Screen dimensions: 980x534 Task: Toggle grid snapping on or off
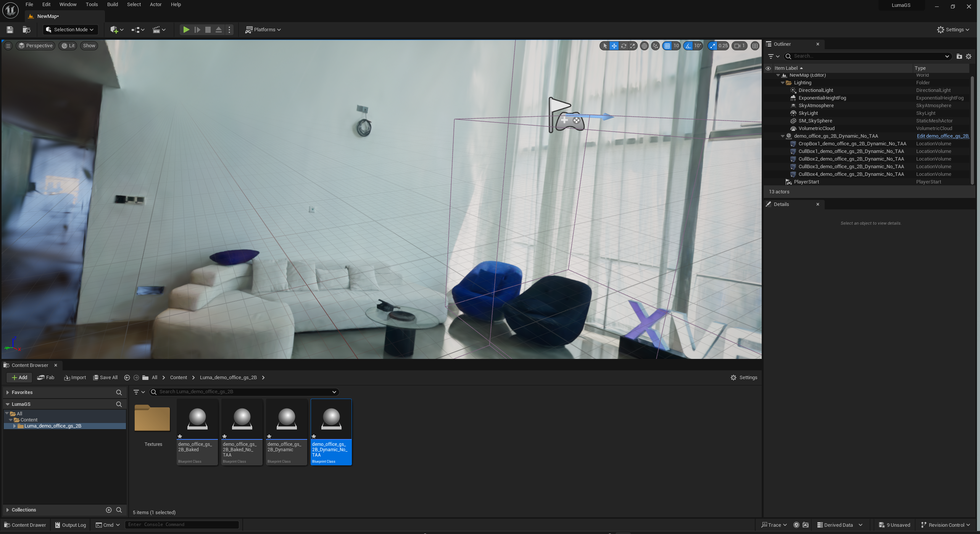click(667, 46)
